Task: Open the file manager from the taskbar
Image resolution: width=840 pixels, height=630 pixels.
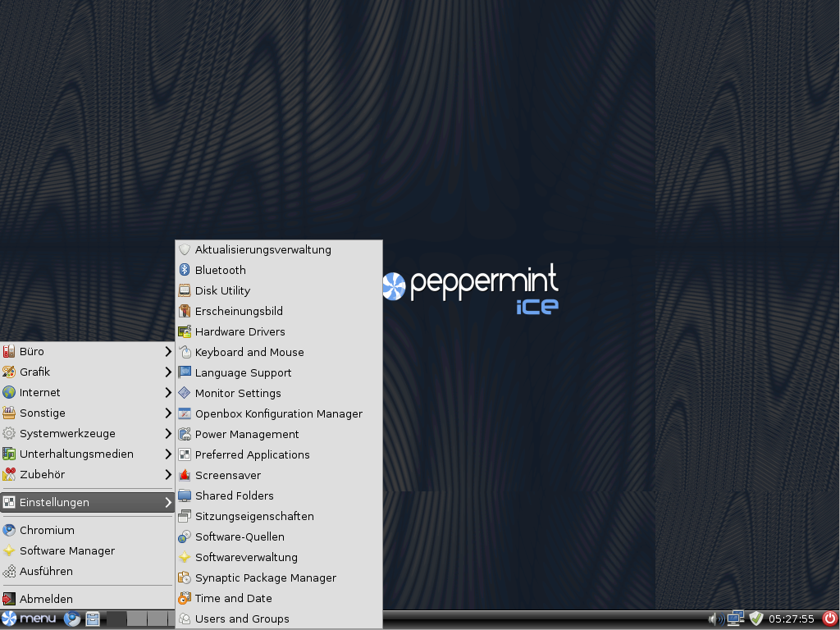Action: point(92,619)
